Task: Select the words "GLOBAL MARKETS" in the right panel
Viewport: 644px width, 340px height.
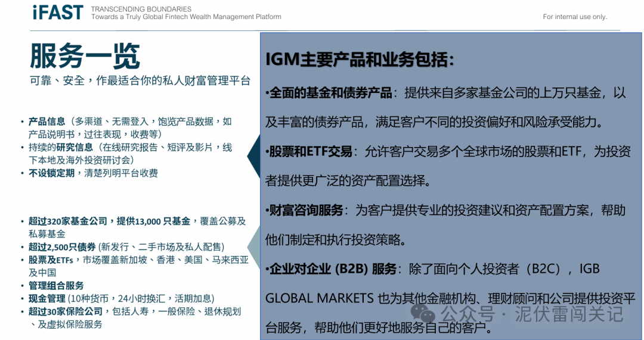Action: (x=320, y=298)
